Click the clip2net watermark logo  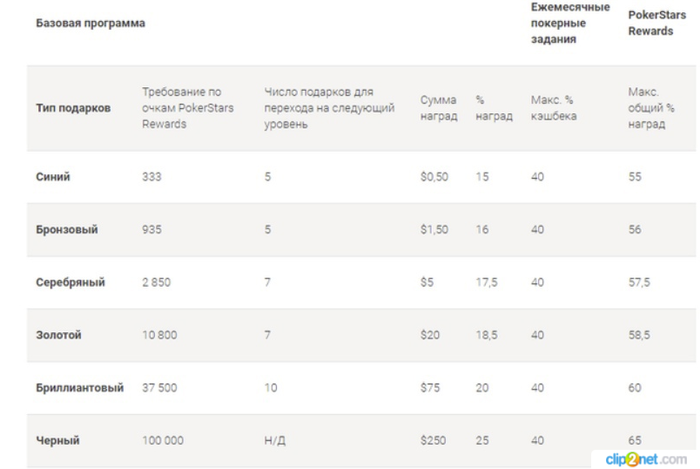[x=649, y=459]
